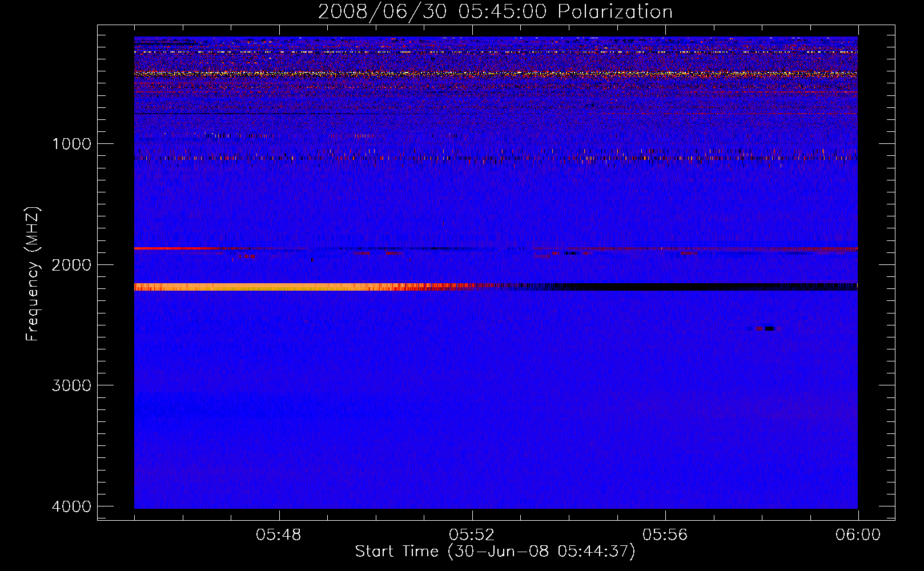
Task: Click the 05:56 time tick label
Action: tap(665, 535)
